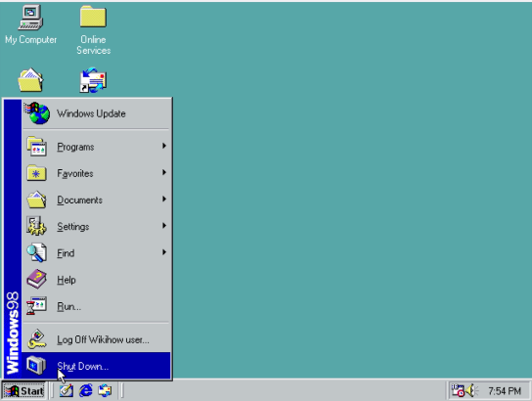Click the Outlook Express desktop shortcut icon
Viewport: 532px width, 401px height.
[x=93, y=80]
